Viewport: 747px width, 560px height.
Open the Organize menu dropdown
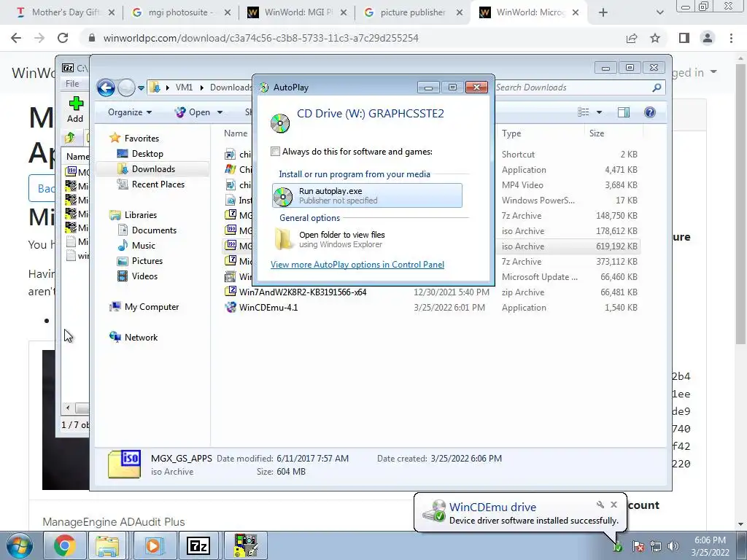pos(130,112)
